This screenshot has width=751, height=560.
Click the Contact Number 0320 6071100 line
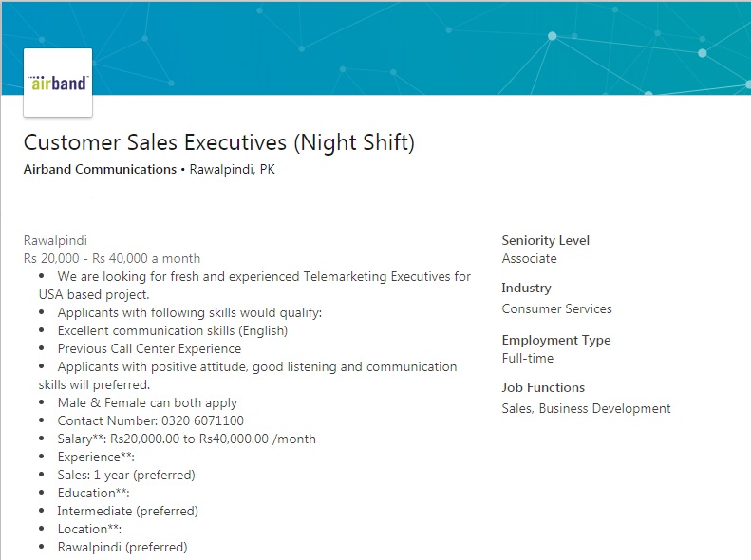click(150, 420)
